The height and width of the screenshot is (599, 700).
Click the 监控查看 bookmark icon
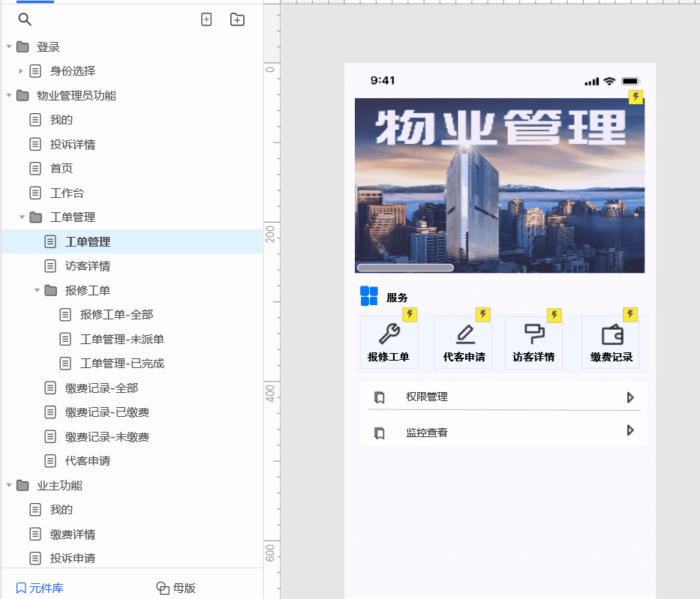[x=380, y=433]
